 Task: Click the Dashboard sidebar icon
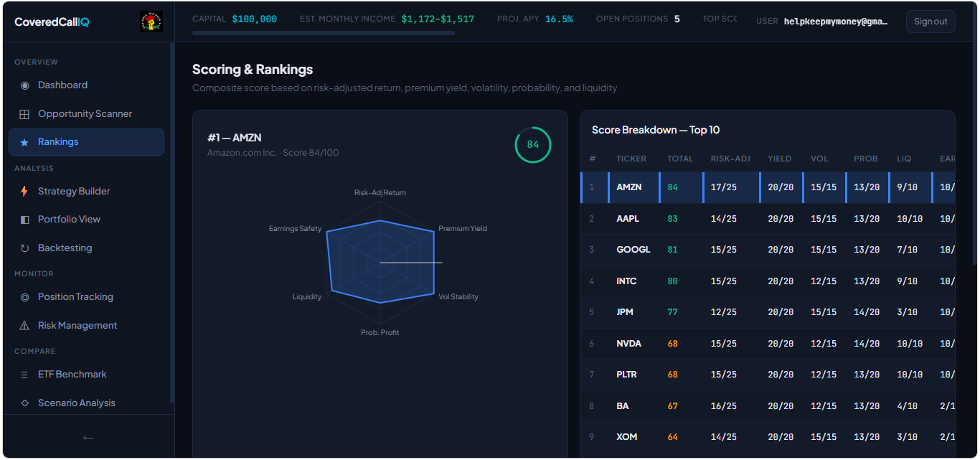click(24, 85)
